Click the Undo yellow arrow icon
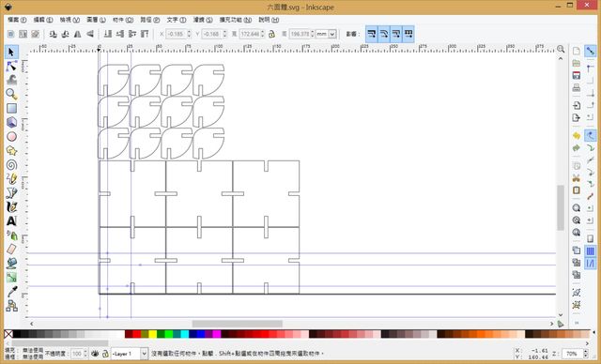The width and height of the screenshot is (601, 364). pyautogui.click(x=576, y=136)
